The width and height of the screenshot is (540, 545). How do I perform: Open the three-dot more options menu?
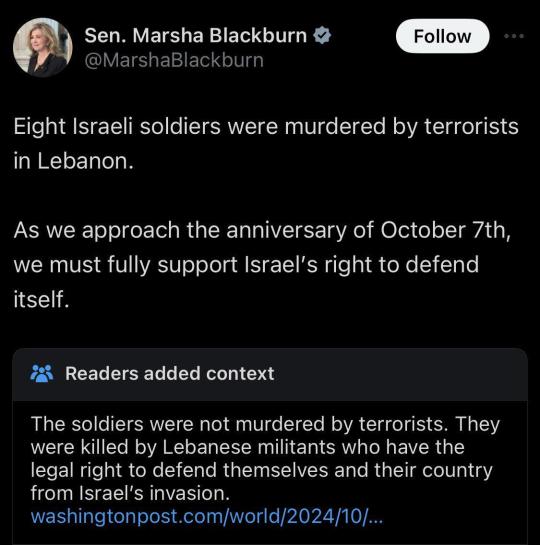514,36
